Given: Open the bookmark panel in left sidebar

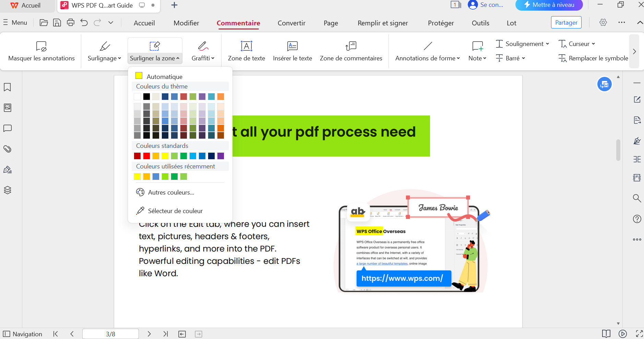Looking at the screenshot, I should [8, 87].
